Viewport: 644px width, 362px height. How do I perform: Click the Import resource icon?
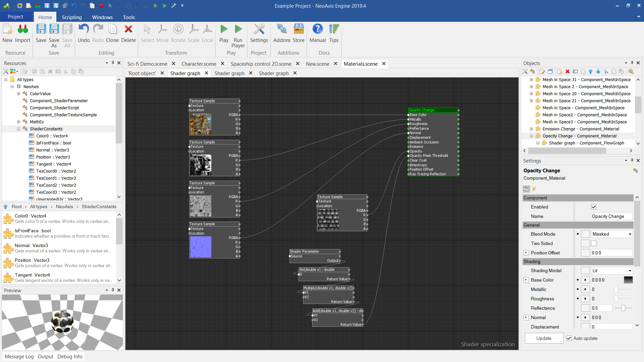tap(22, 30)
